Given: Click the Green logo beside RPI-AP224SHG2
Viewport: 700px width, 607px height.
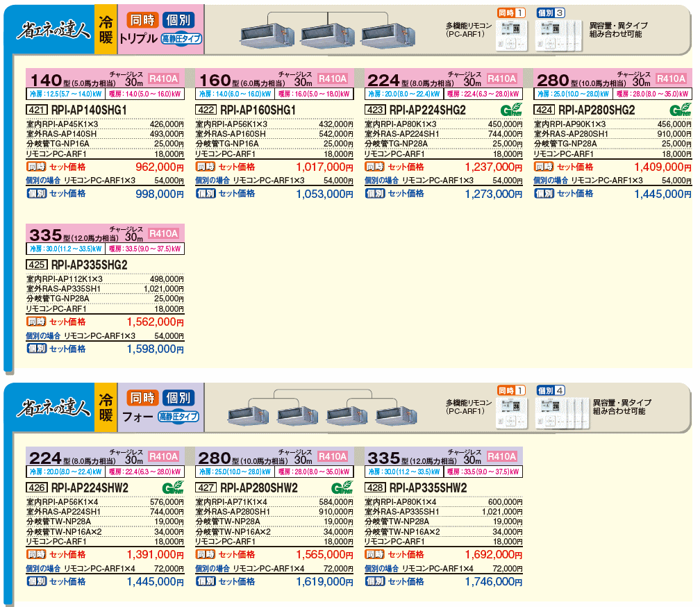Looking at the screenshot, I should tap(511, 109).
